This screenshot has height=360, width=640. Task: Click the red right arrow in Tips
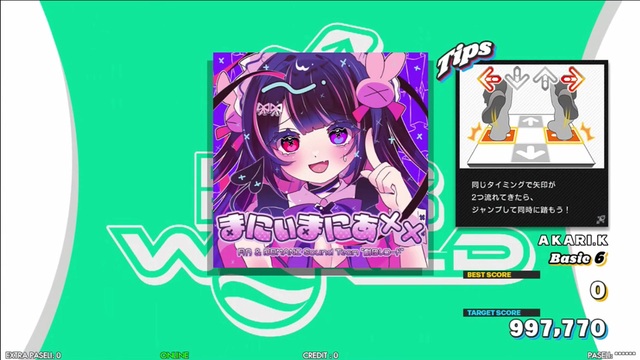click(x=572, y=79)
